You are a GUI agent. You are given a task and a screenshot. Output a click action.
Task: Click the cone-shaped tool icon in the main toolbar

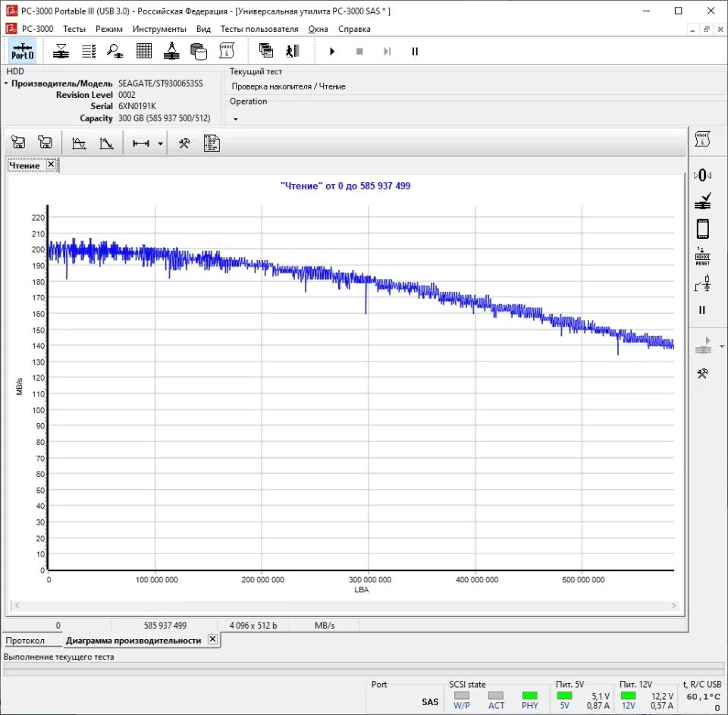[x=171, y=51]
